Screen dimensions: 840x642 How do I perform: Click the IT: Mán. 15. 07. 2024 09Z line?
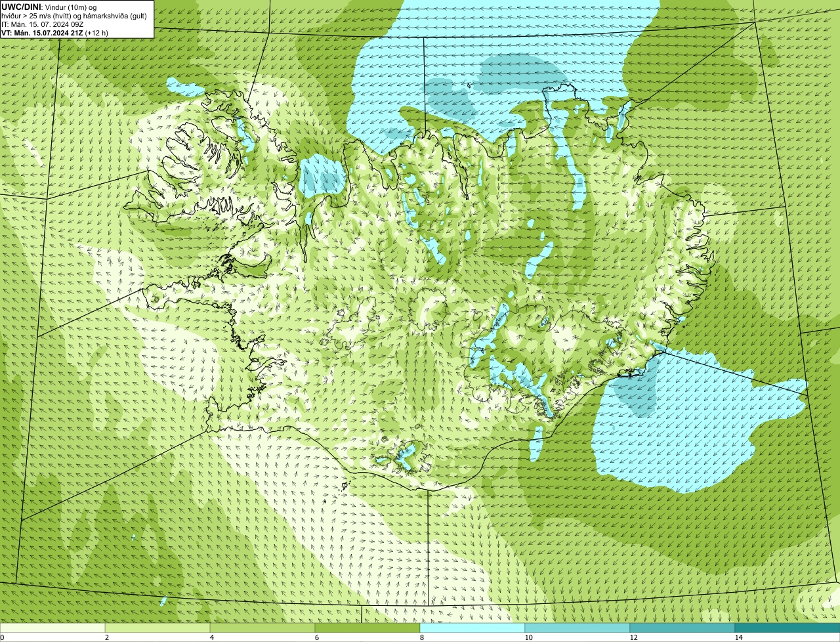coord(42,24)
